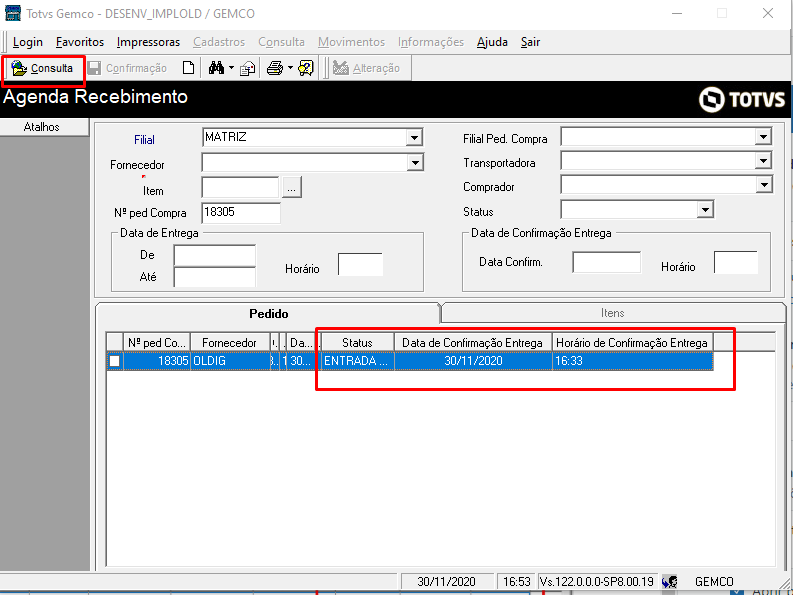Click the Da... date column header

pos(301,343)
